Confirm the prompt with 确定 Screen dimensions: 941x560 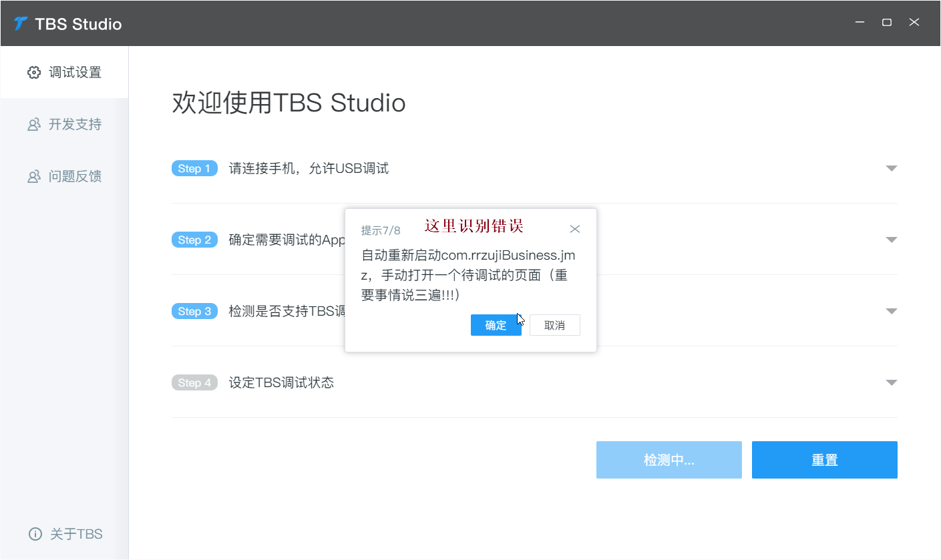(x=496, y=325)
